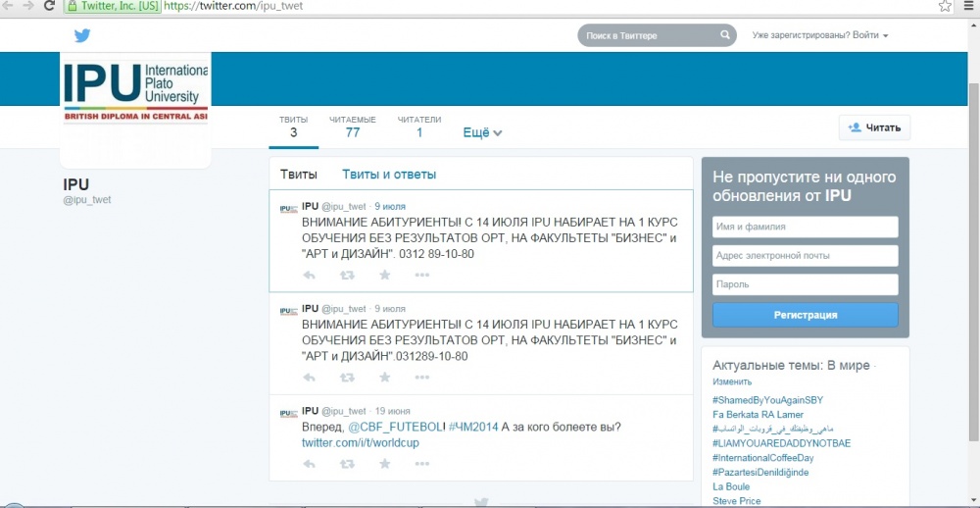Reply to first 9 июля tweet ending 0312 89-10-80

(x=309, y=275)
